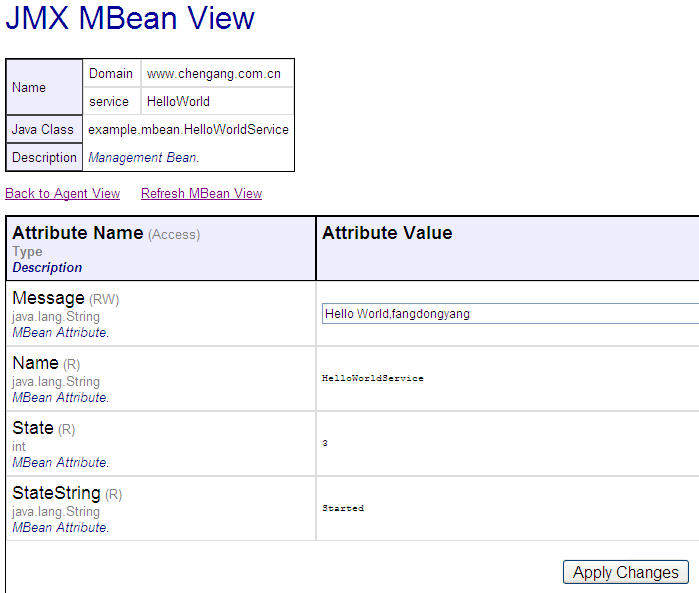Viewport: 699px width, 593px height.
Task: Click the int type under State
Action: 19,446
